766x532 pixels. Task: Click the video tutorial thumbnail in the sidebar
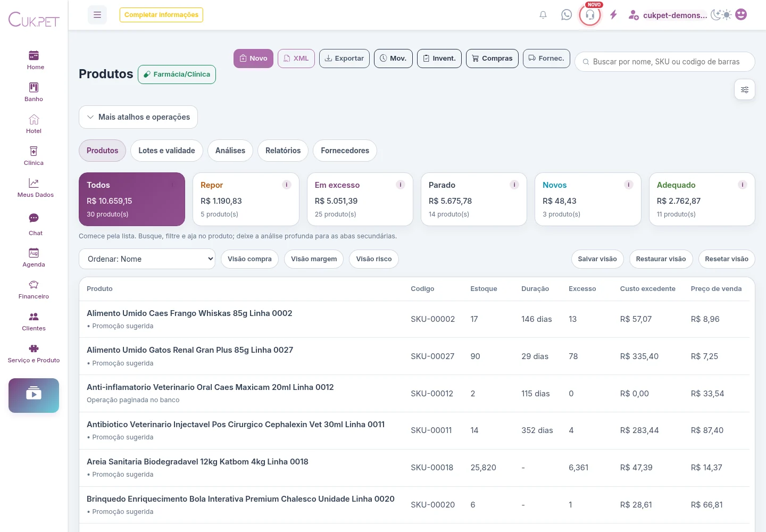pyautogui.click(x=34, y=395)
